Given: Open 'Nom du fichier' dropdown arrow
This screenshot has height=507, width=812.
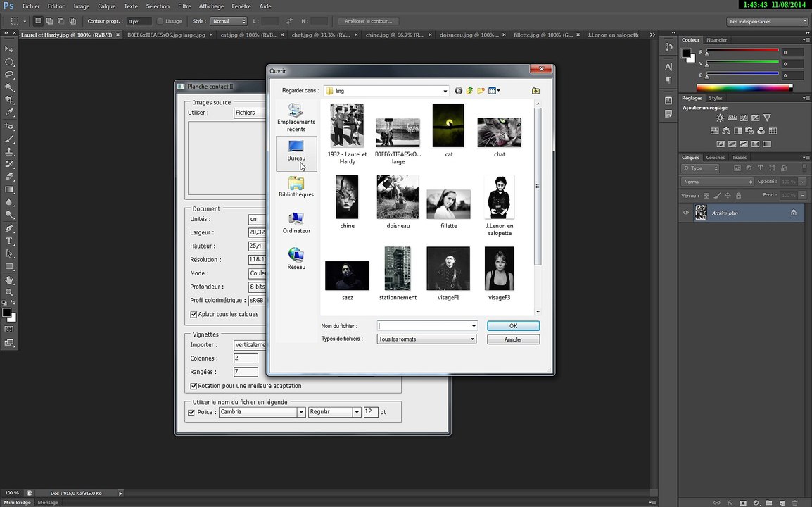Looking at the screenshot, I should point(474,326).
